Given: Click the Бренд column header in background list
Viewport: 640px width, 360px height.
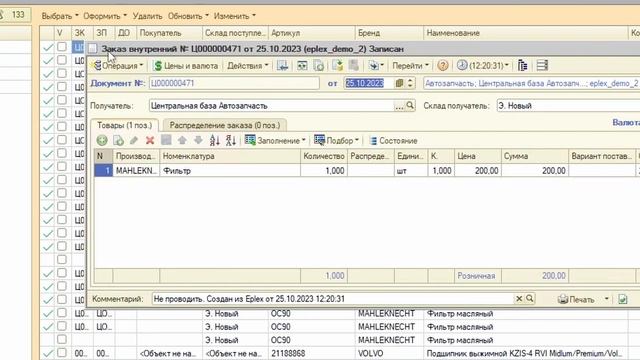Looking at the screenshot, I should (389, 33).
